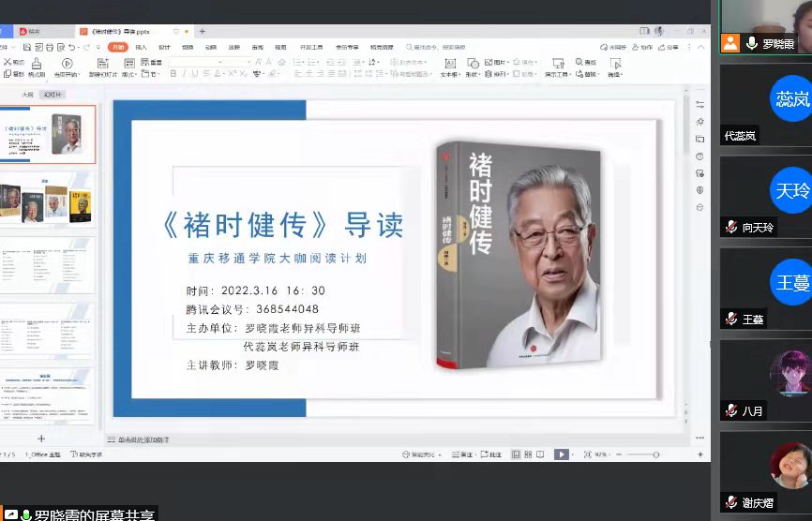Start slideshow from status bar play button
Viewport: 812px width, 521px height.
click(561, 454)
